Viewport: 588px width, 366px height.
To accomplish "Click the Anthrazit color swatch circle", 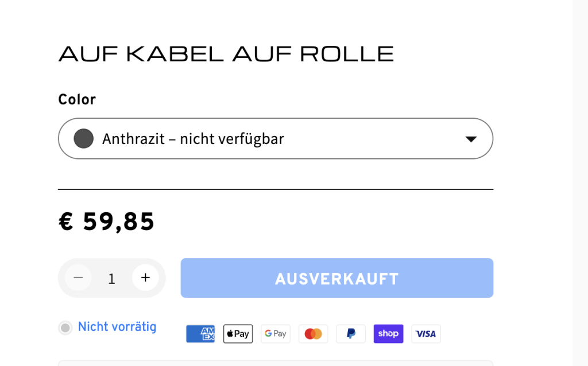I will pyautogui.click(x=84, y=139).
